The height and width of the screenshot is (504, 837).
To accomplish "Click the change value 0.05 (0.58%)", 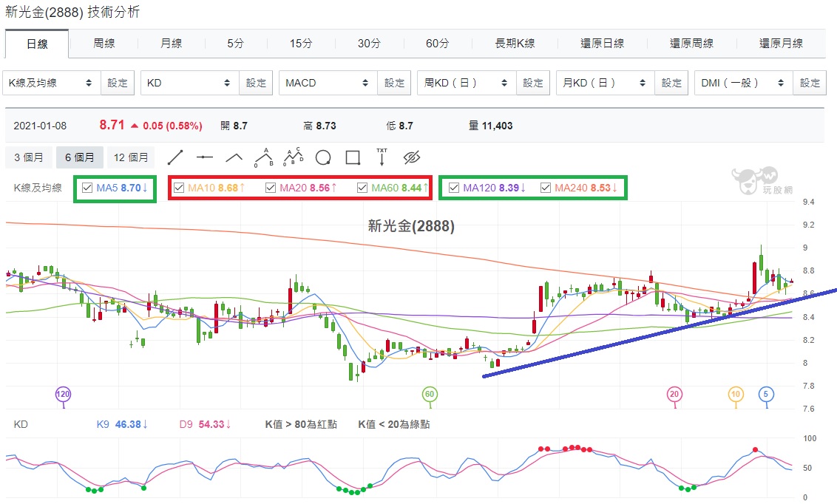I will pos(172,126).
